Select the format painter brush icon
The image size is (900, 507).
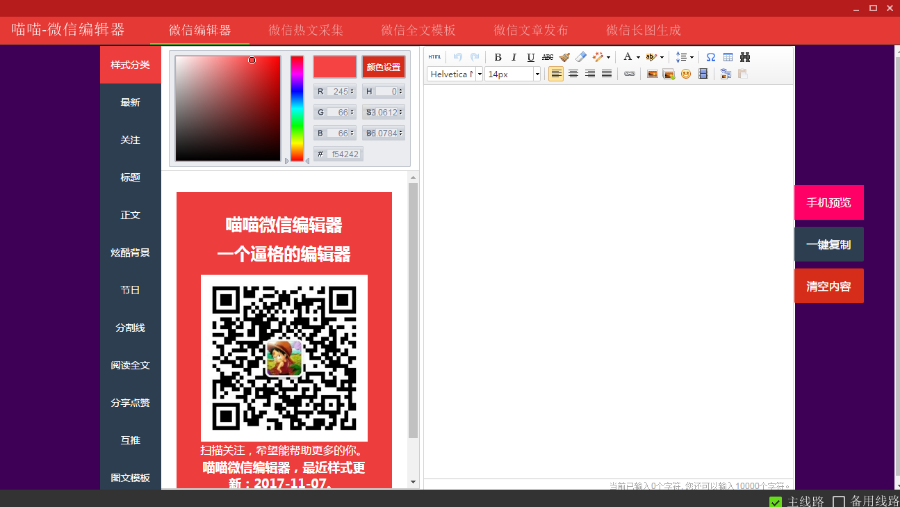565,57
